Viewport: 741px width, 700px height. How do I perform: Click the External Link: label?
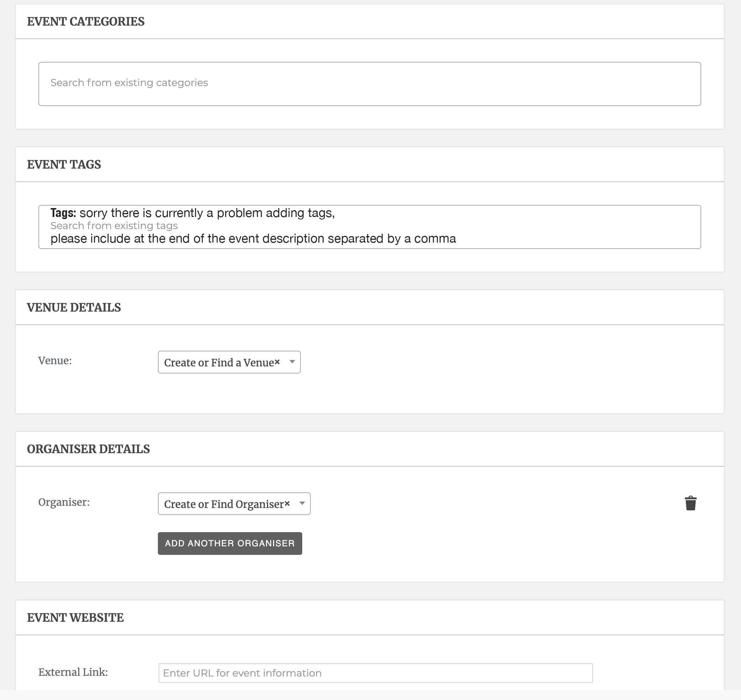[x=73, y=672]
